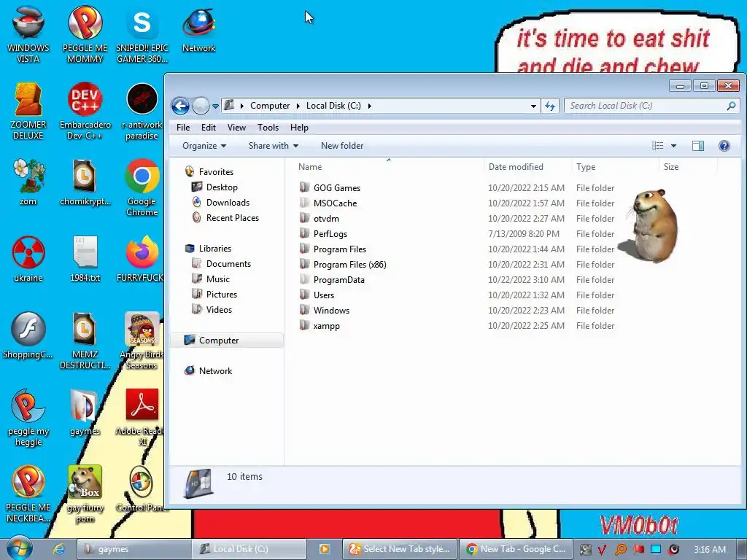Sort by Date modified column header
Viewport: 747px width, 560px height.
(516, 167)
